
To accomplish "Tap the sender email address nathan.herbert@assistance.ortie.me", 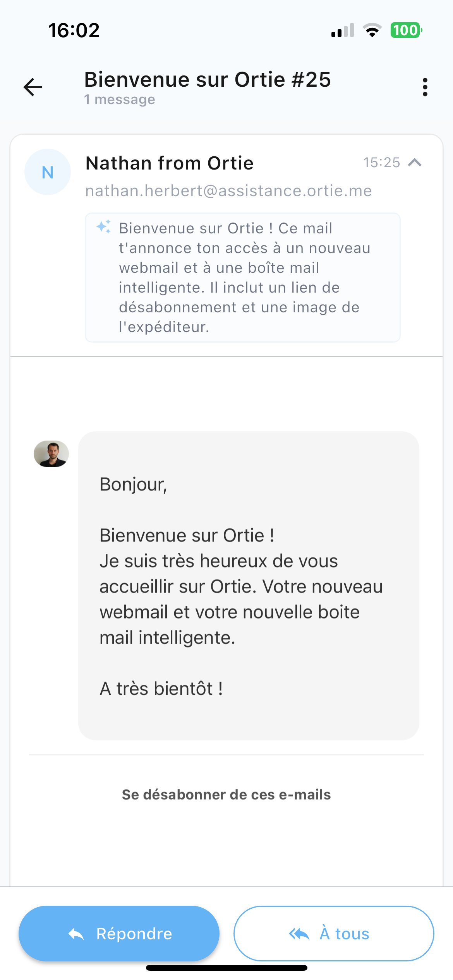I will pyautogui.click(x=228, y=191).
